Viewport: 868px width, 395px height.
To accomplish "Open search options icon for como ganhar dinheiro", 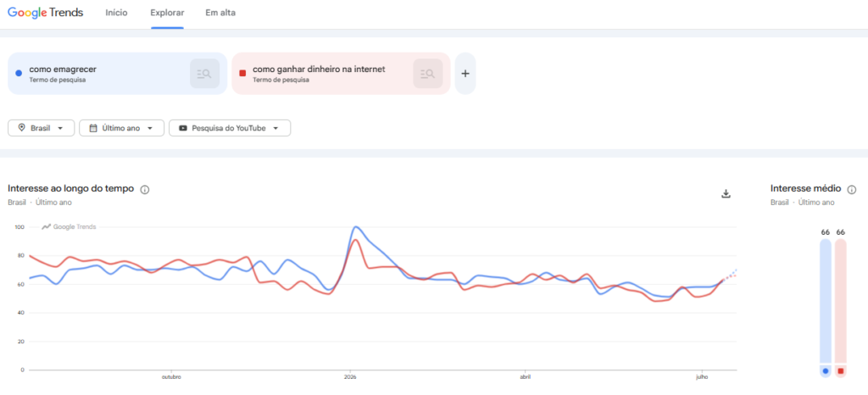I will tap(428, 74).
